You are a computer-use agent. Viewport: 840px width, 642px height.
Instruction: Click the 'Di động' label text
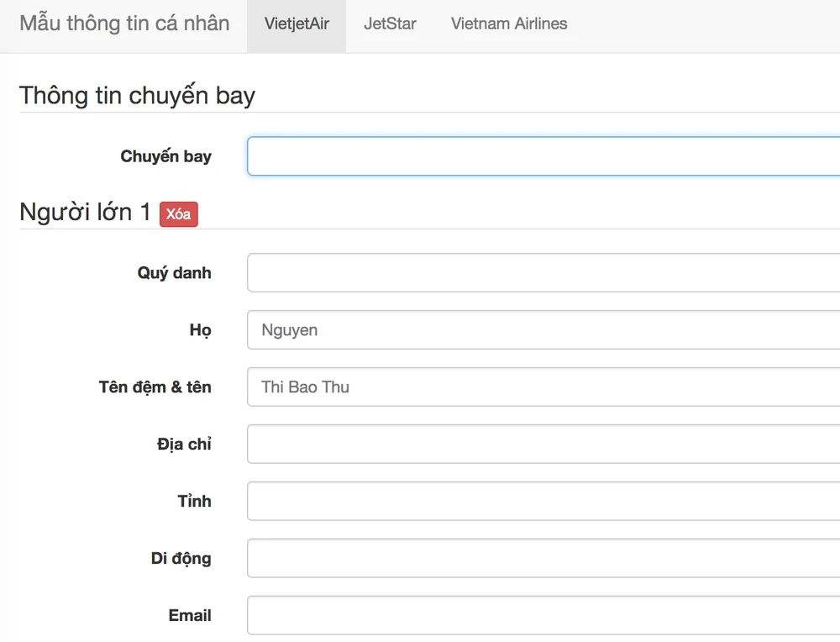181,559
